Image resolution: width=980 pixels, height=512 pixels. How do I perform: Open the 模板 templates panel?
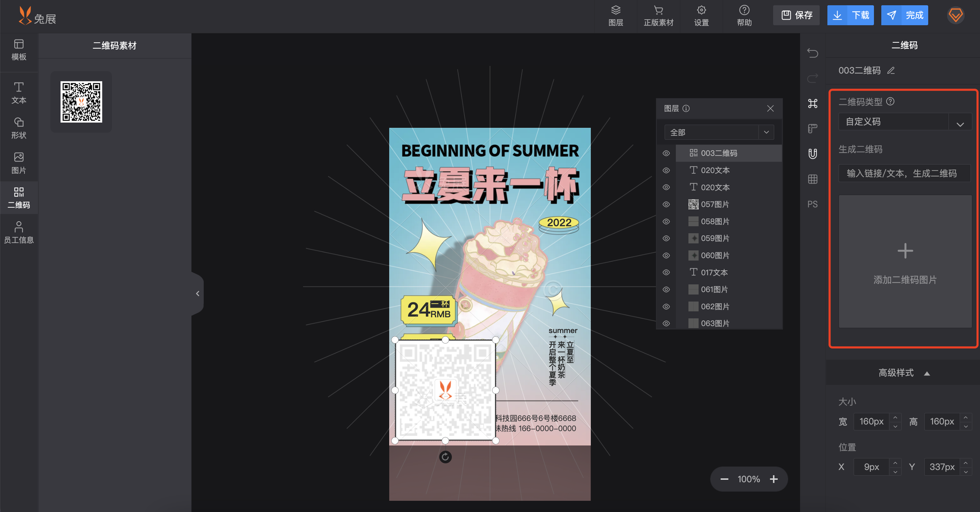[x=19, y=50]
